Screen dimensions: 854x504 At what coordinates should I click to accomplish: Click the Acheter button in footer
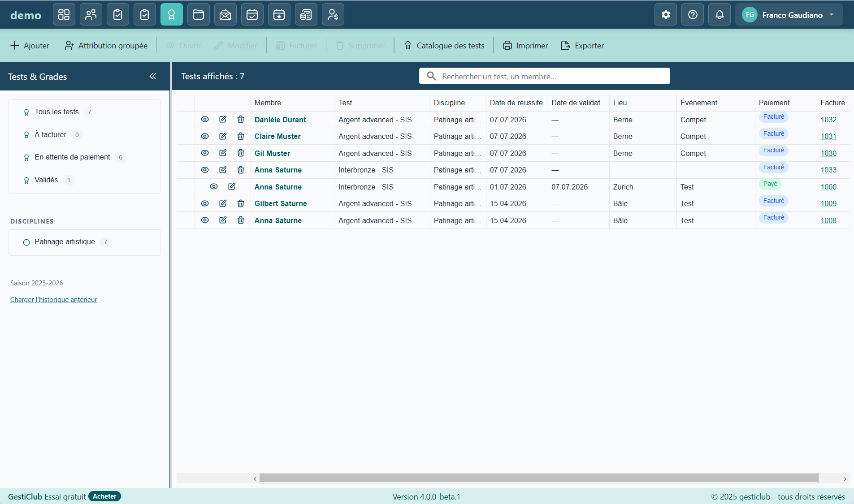click(104, 496)
